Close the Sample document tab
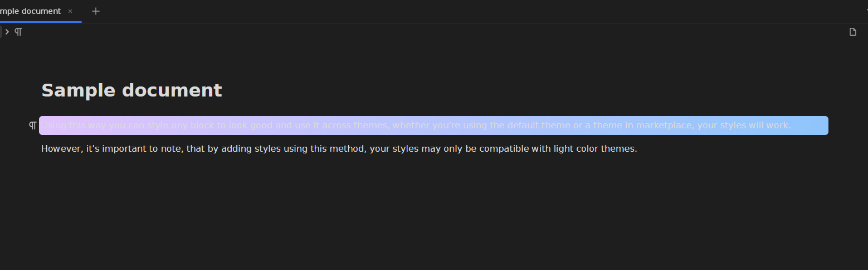Viewport: 868px width, 270px height. tap(70, 11)
